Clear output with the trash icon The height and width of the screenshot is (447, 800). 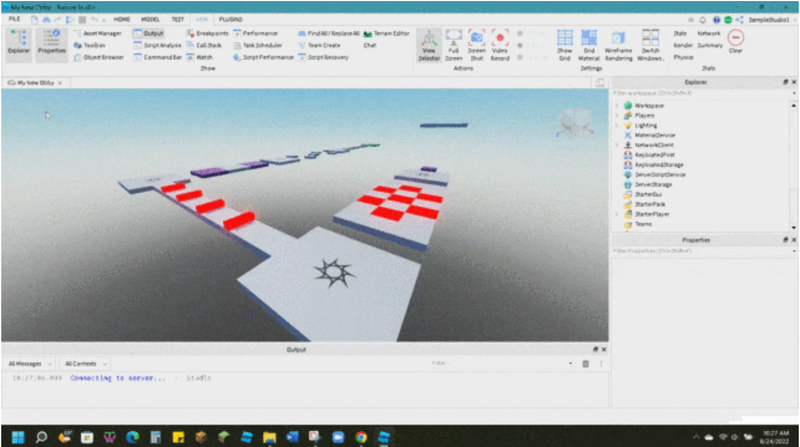pyautogui.click(x=585, y=364)
